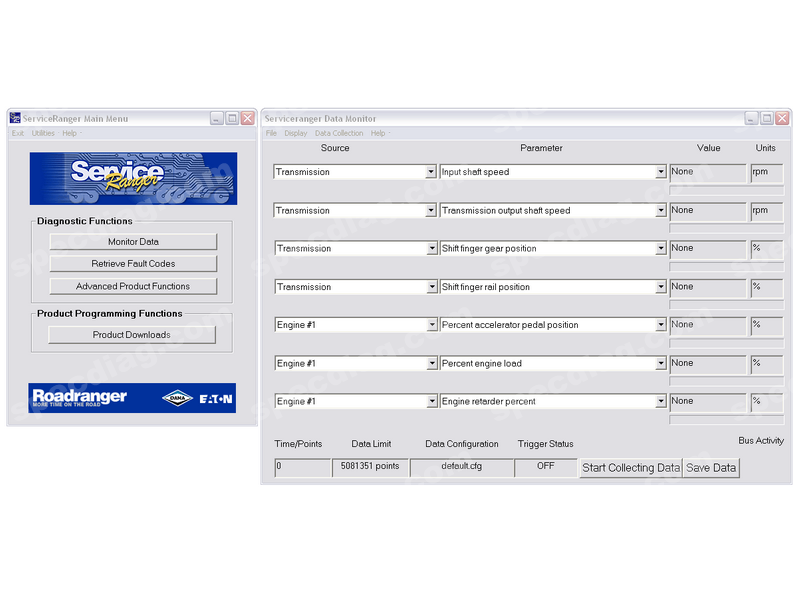
Task: Open the Source dropdown for first Transmission row
Action: click(x=431, y=172)
